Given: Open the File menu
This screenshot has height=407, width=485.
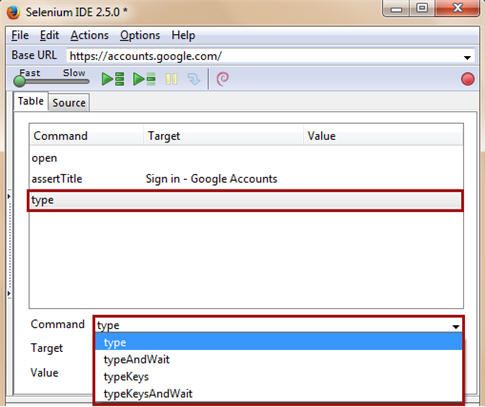Looking at the screenshot, I should pyautogui.click(x=20, y=35).
